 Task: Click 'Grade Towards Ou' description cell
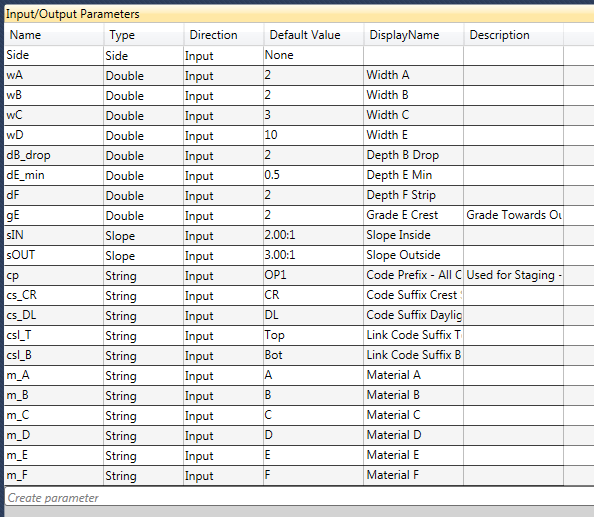point(514,216)
